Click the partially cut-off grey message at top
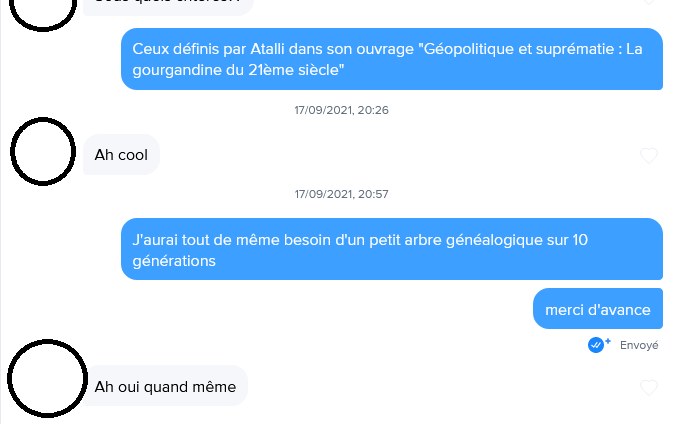 [168, 6]
